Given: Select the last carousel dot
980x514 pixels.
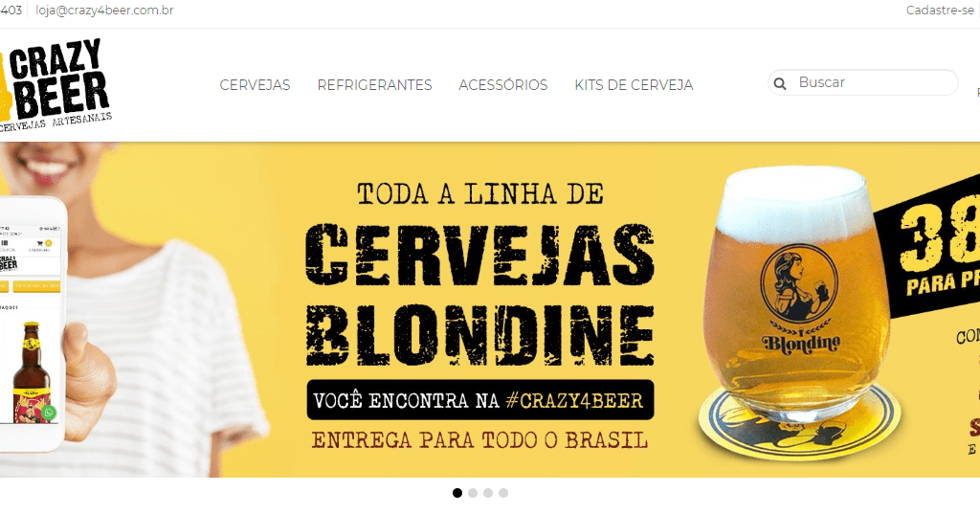Looking at the screenshot, I should [503, 493].
